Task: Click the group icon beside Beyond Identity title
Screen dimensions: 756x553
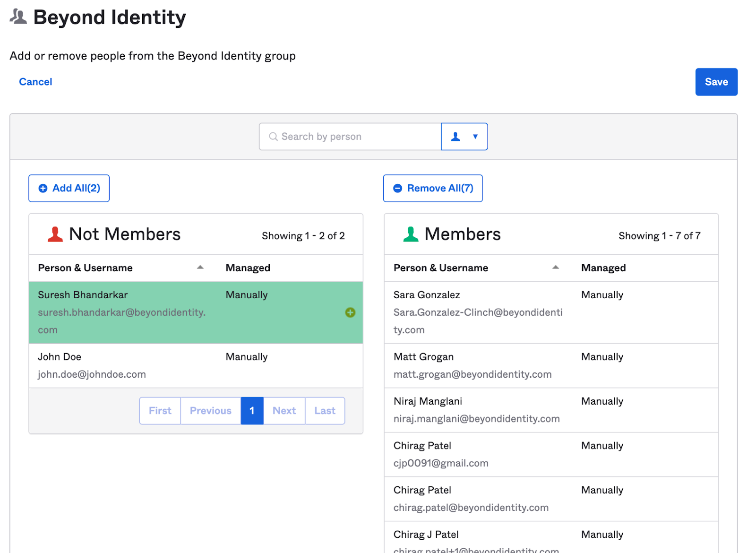Action: click(18, 17)
